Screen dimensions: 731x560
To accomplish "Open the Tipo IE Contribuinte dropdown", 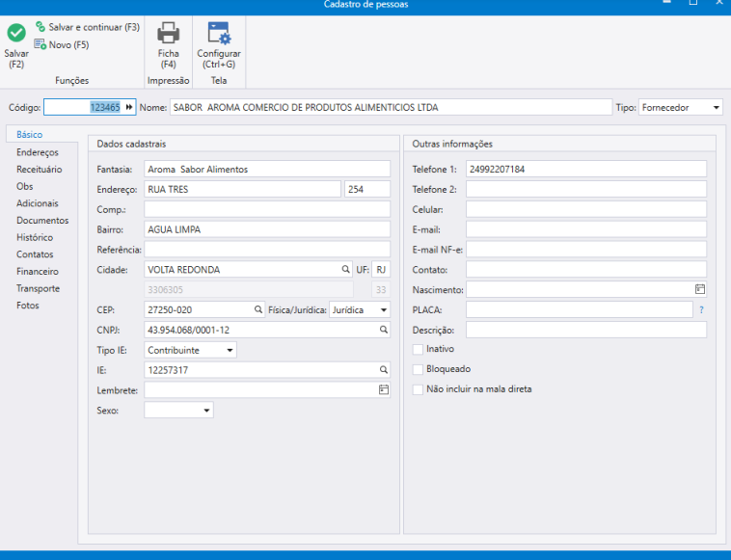I will click(x=230, y=350).
